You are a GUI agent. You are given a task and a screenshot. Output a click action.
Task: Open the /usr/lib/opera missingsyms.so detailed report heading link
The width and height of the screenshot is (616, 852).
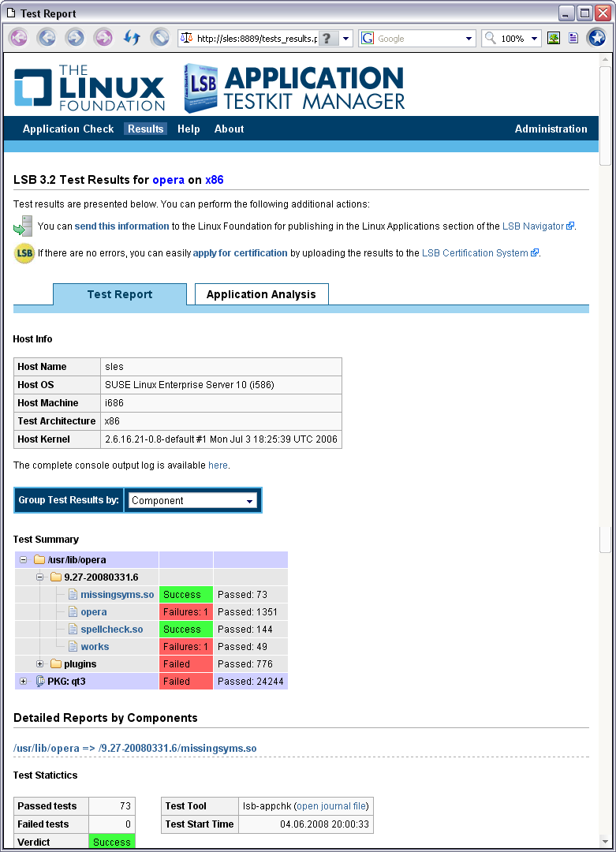[135, 748]
